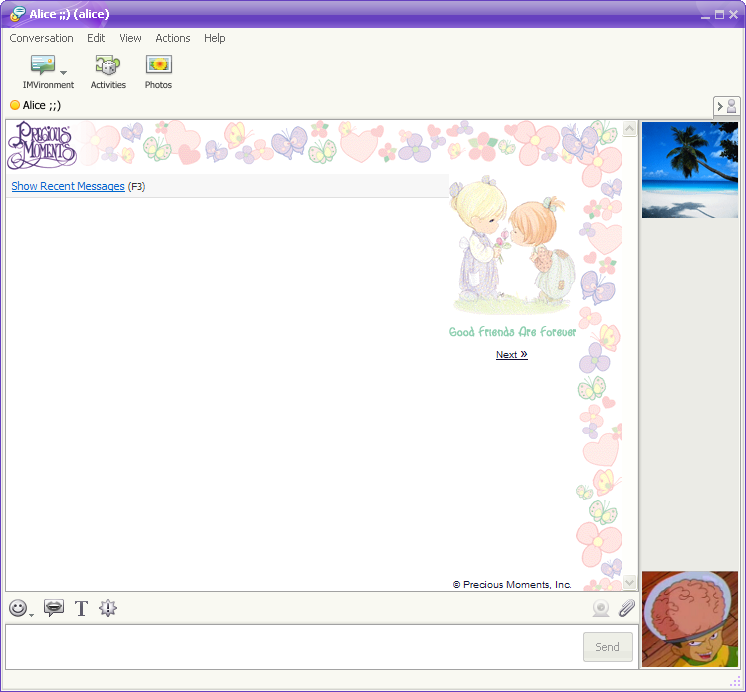Click the Next link under the illustration
Image resolution: width=746 pixels, height=692 pixels.
[x=511, y=355]
